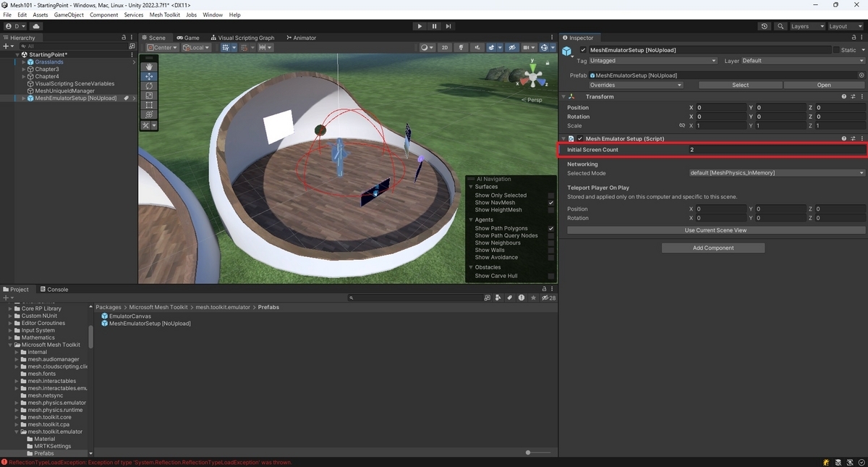Viewport: 868px width, 467px height.
Task: Open the Transform component help icon
Action: [844, 96]
